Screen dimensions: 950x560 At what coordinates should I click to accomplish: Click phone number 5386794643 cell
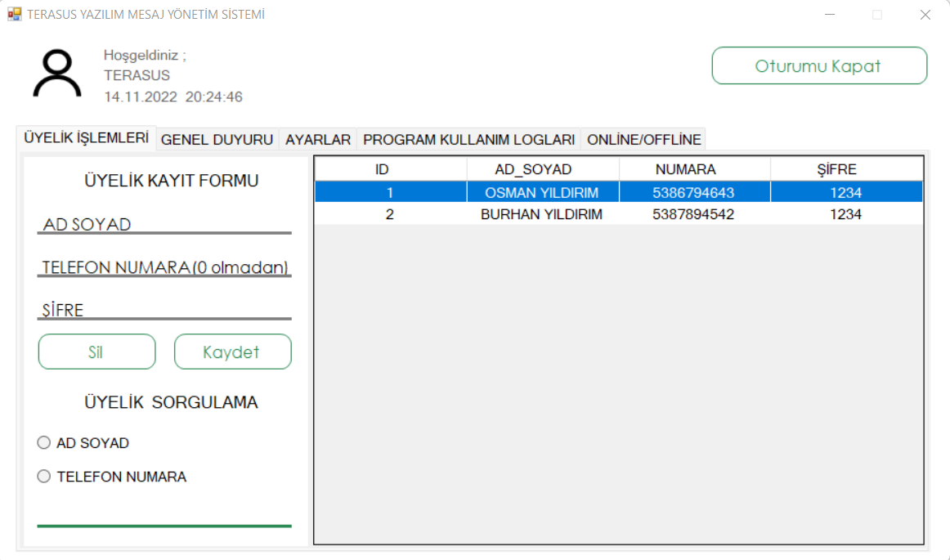(x=694, y=192)
